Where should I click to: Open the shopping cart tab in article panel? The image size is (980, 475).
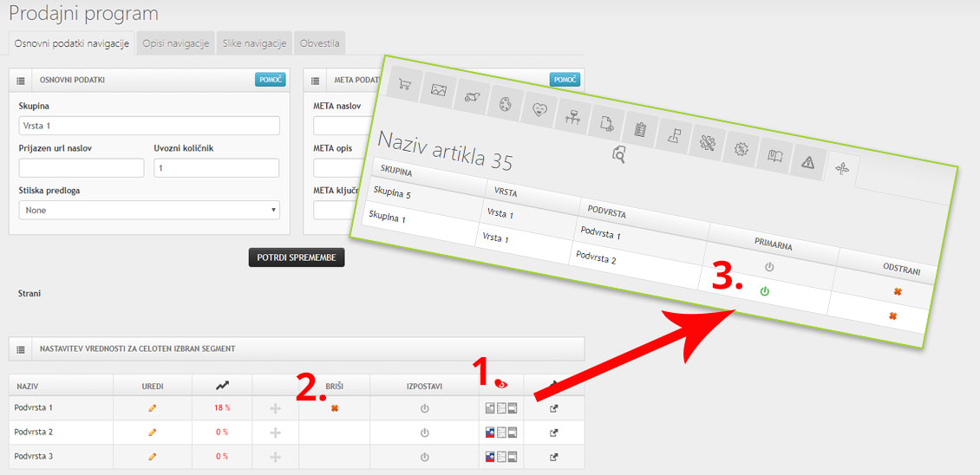tap(405, 84)
